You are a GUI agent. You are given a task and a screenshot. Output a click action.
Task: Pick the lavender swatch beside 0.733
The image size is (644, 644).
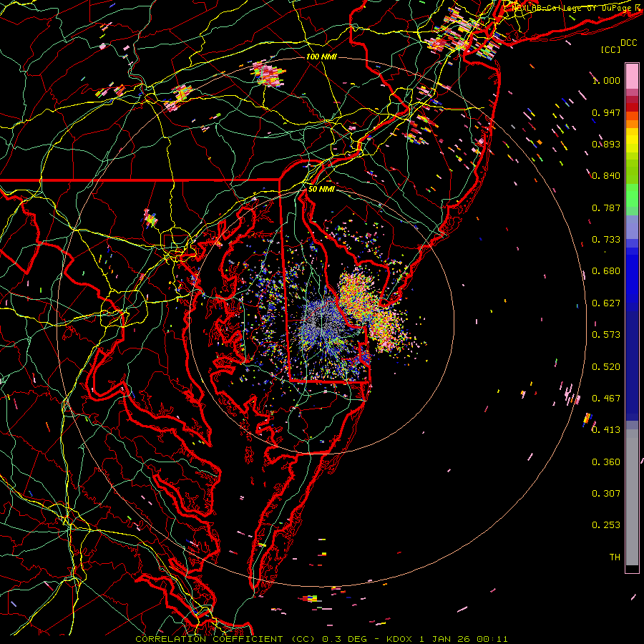tap(632, 227)
